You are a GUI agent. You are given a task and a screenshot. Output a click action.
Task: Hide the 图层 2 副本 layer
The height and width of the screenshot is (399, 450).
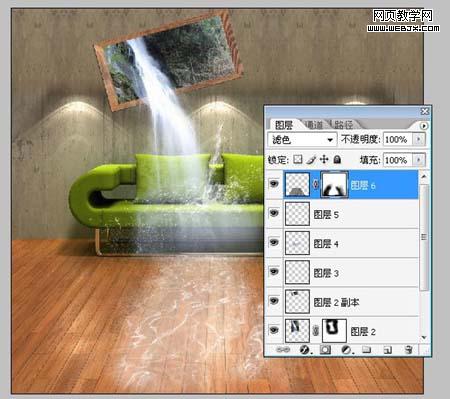click(x=274, y=301)
